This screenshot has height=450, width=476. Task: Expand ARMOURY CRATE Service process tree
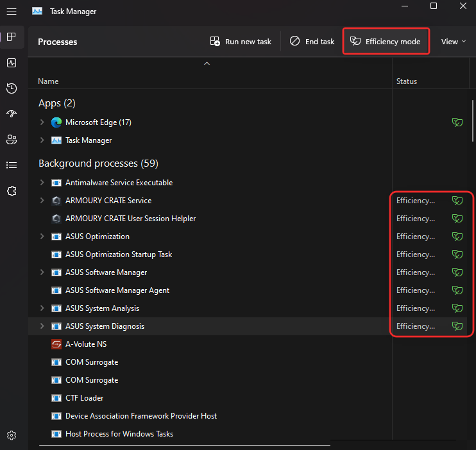pos(42,201)
